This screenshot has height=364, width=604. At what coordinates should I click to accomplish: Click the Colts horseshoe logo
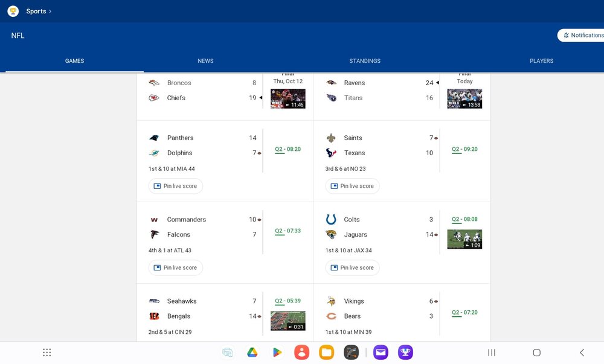331,219
